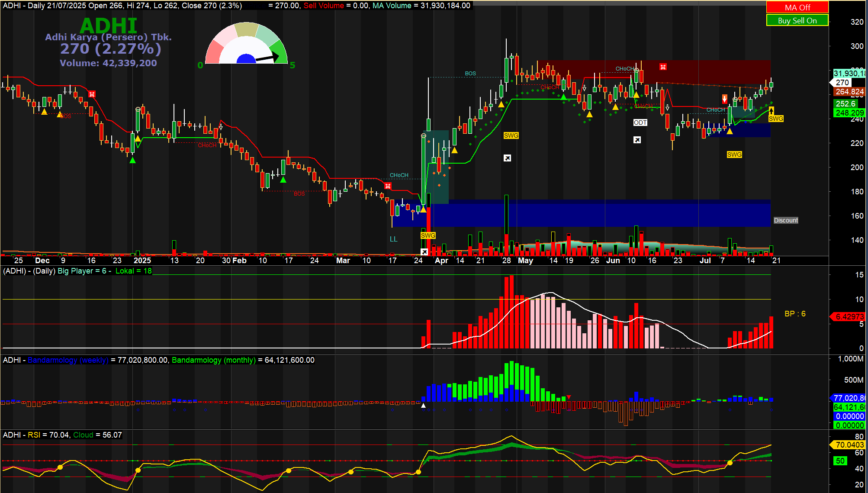
Task: Click the white arrow icon below the ODT label
Action: [637, 140]
